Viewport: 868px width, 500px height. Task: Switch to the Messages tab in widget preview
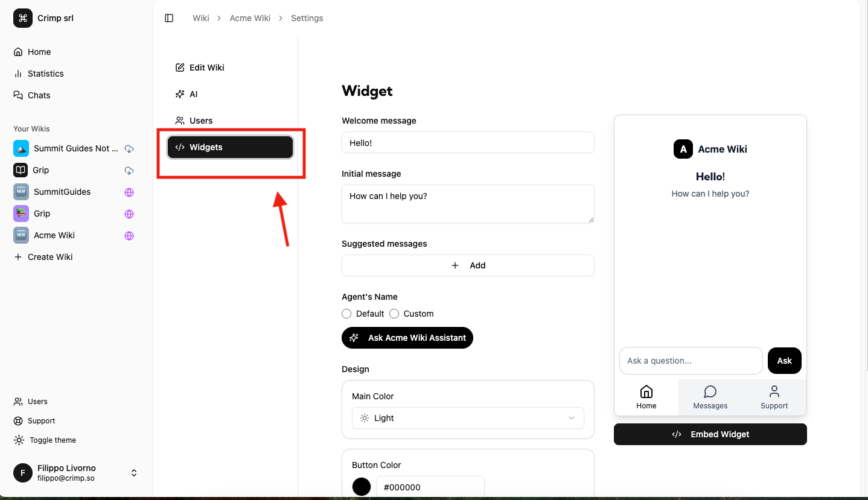(710, 397)
